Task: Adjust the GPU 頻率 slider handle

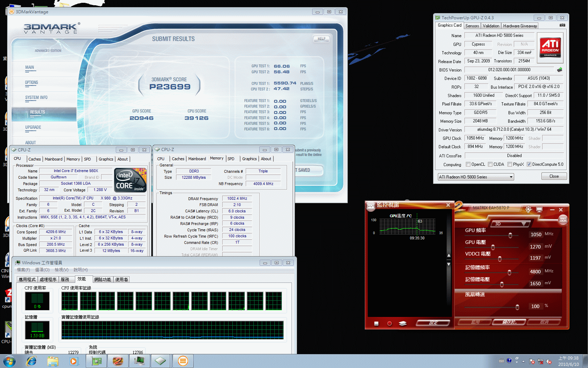Action: pyautogui.click(x=510, y=236)
